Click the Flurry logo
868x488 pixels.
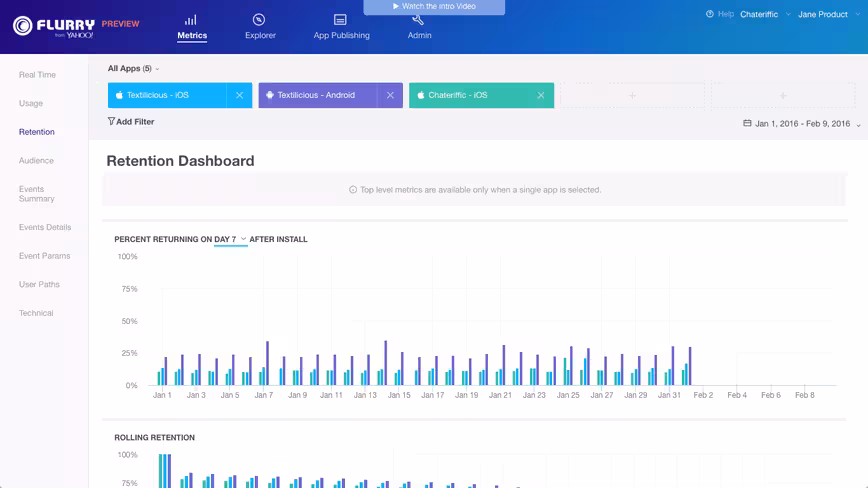(x=54, y=26)
